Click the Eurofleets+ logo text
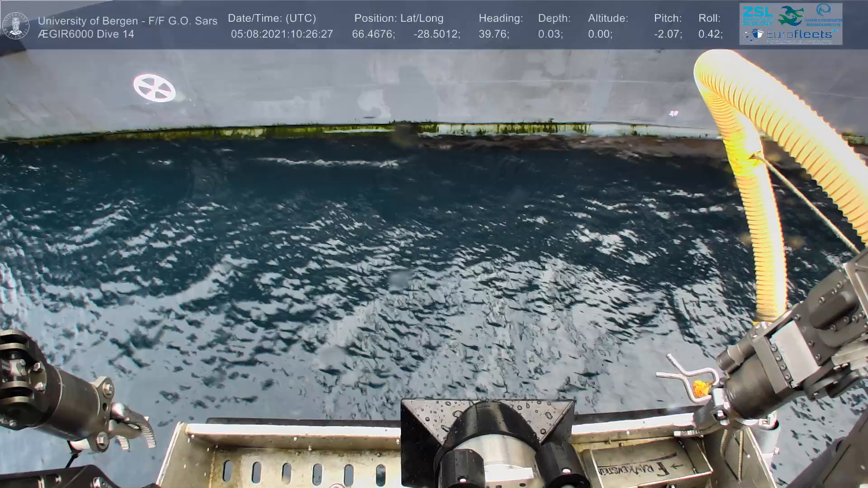This screenshot has height=488, width=868. 800,34
